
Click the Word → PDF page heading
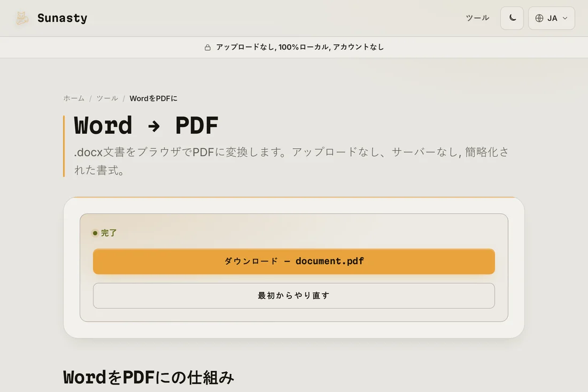point(146,125)
